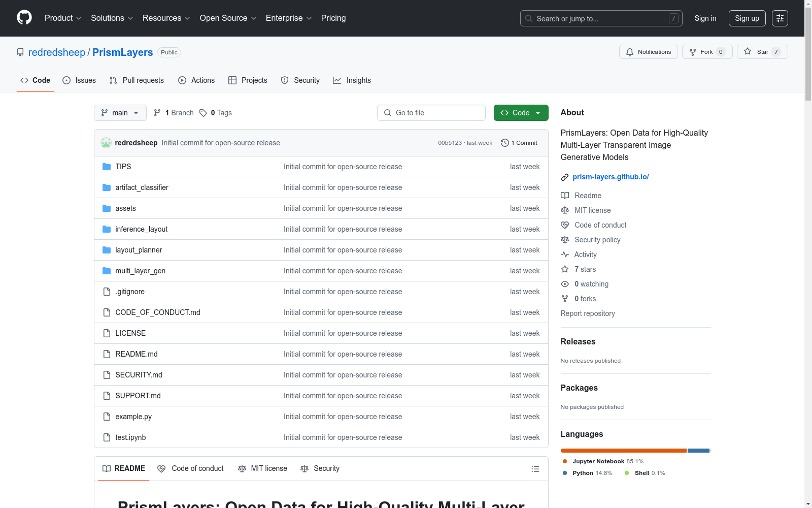
Task: Click the Notifications bell button
Action: [648, 52]
